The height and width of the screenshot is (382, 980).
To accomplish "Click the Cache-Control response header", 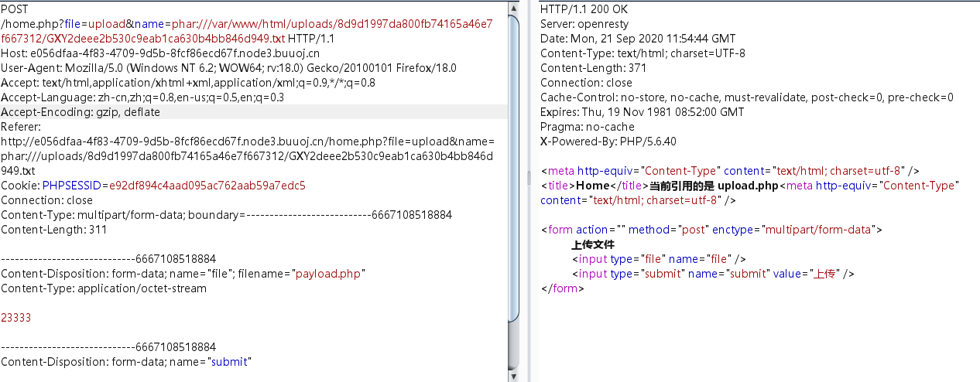I will (747, 97).
